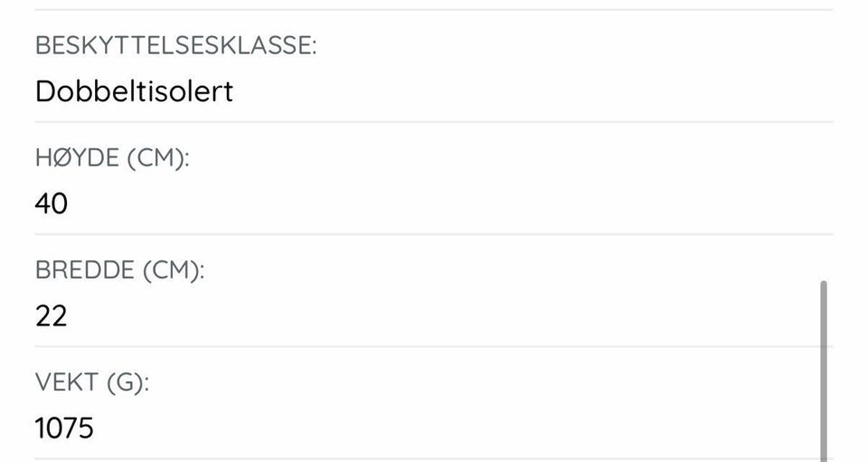Click the word BREDDE in the width label

85,270
